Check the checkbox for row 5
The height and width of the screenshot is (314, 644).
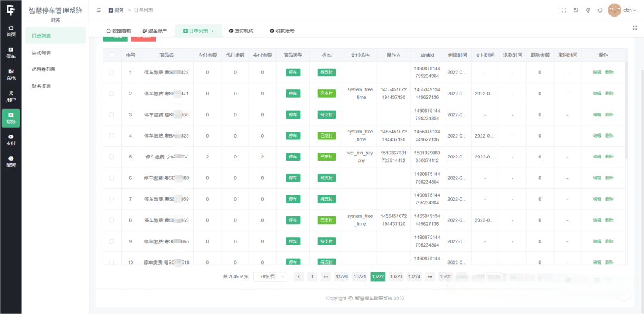[x=112, y=157]
